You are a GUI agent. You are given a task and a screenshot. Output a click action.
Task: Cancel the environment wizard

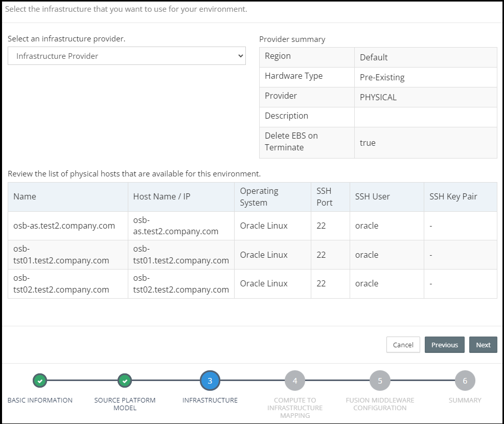click(403, 345)
